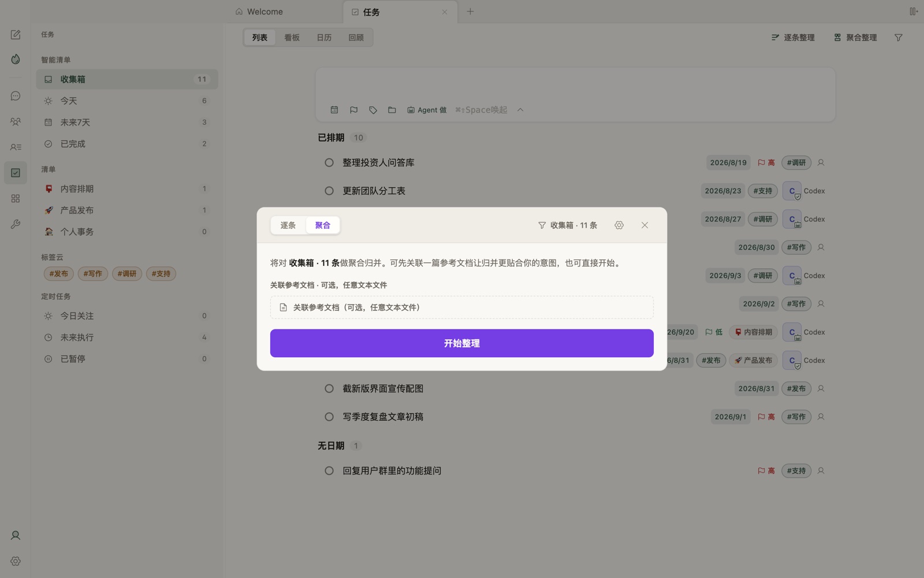
Task: Click the new task text input area
Action: (575, 85)
